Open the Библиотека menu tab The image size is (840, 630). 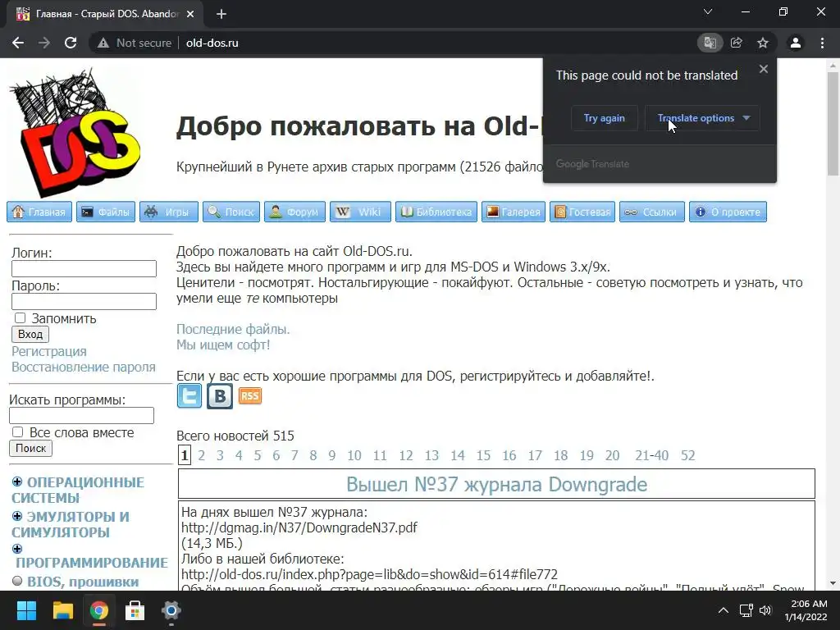[x=436, y=212]
